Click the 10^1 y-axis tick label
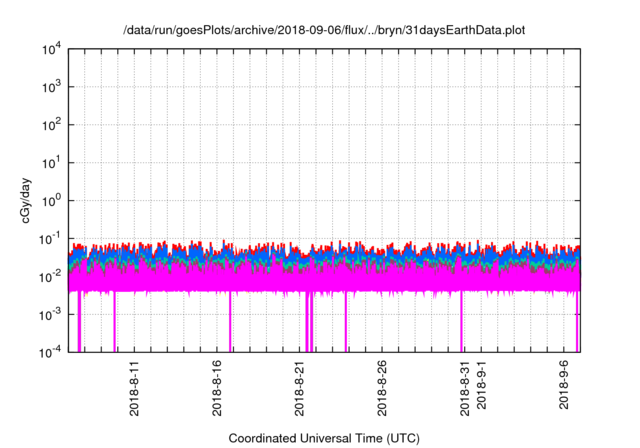The width and height of the screenshot is (640, 448). tap(52, 163)
